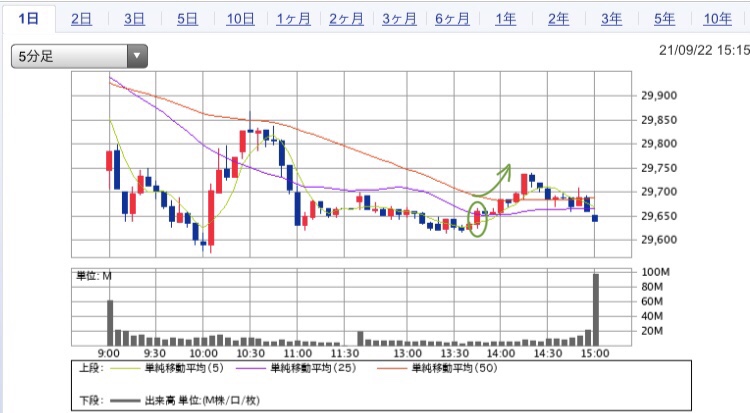Click the 80M volume axis label
Image resolution: width=750 pixels, height=413 pixels.
tap(652, 287)
